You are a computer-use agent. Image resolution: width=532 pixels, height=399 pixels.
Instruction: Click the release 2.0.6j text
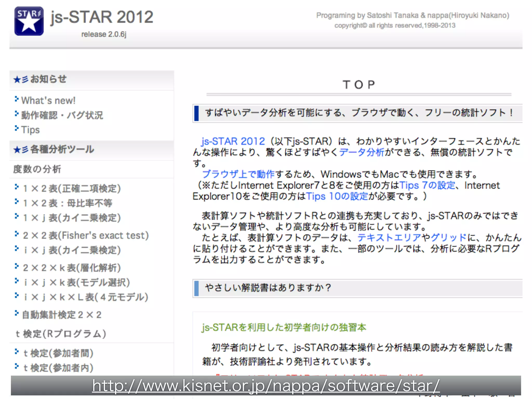[104, 34]
